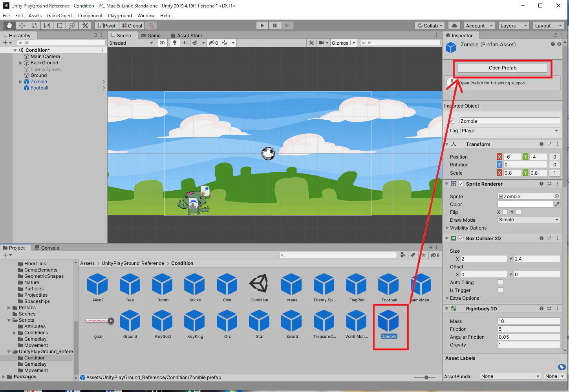Select the Move tool
The image size is (569, 392).
pyautogui.click(x=22, y=26)
